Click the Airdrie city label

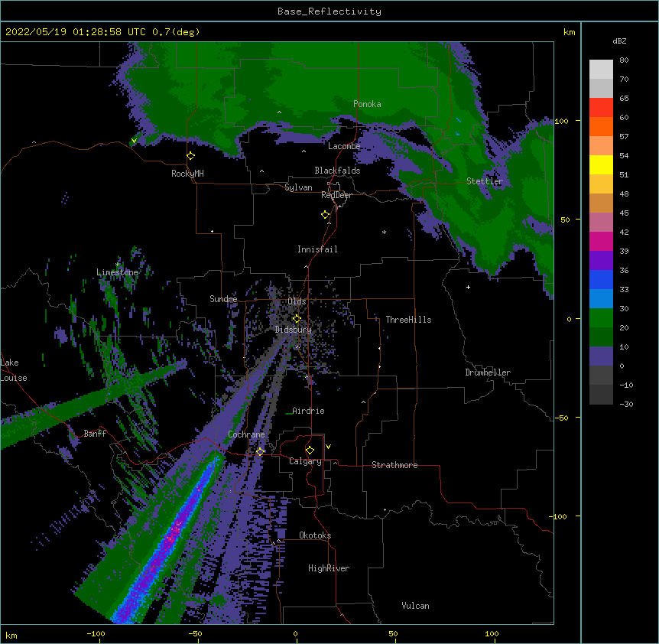308,411
